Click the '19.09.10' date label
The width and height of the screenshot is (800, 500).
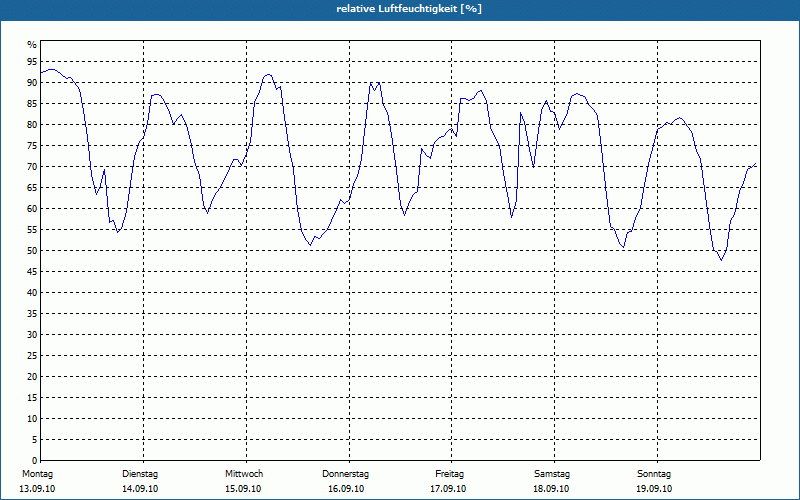[x=654, y=489]
